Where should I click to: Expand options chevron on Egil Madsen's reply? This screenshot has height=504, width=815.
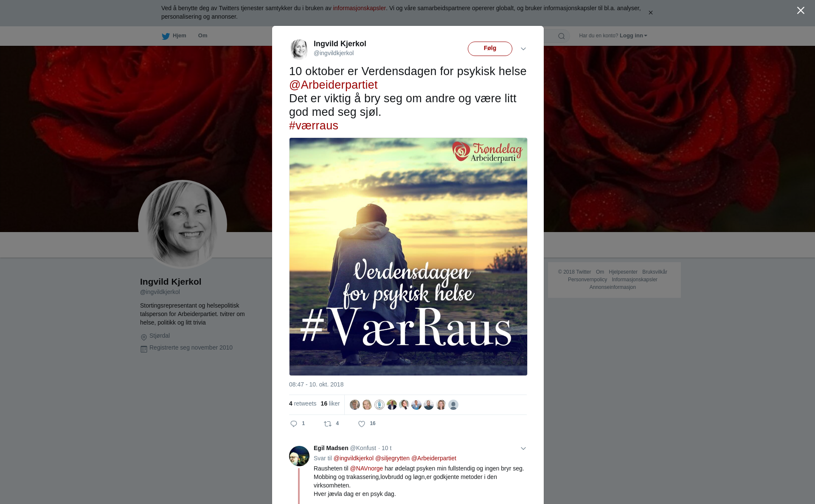coord(523,448)
